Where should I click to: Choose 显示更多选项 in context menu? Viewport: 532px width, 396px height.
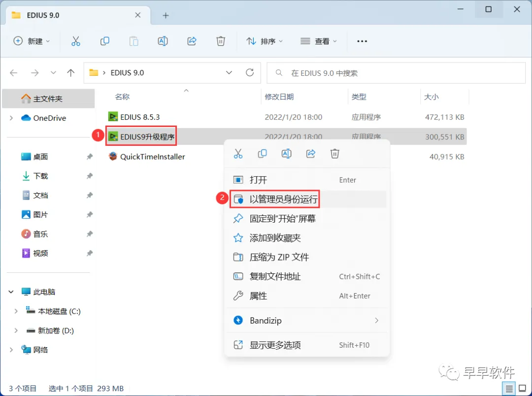point(307,345)
